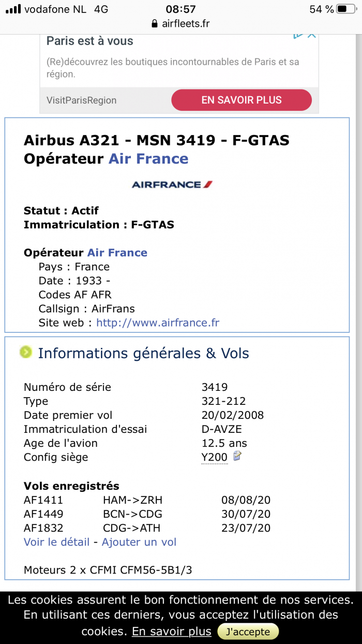Tap the Paris est à vous ad title
362x644 pixels.
pos(90,41)
